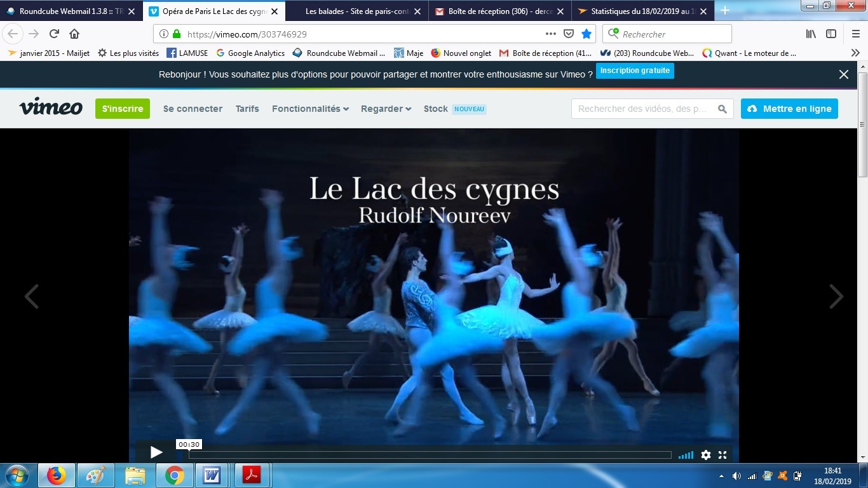Toggle the bookmark star
The image size is (868, 488).
tap(587, 34)
